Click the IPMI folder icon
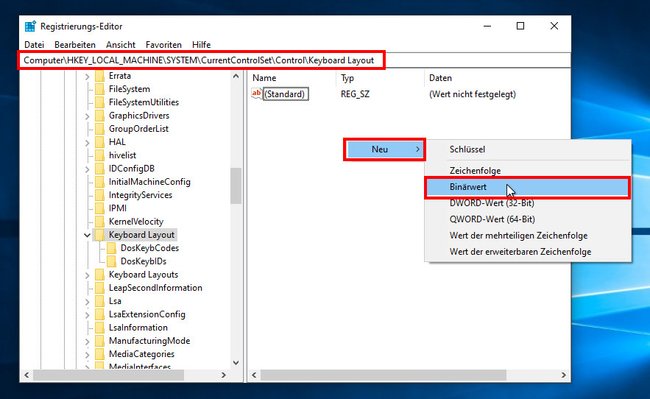 99,208
